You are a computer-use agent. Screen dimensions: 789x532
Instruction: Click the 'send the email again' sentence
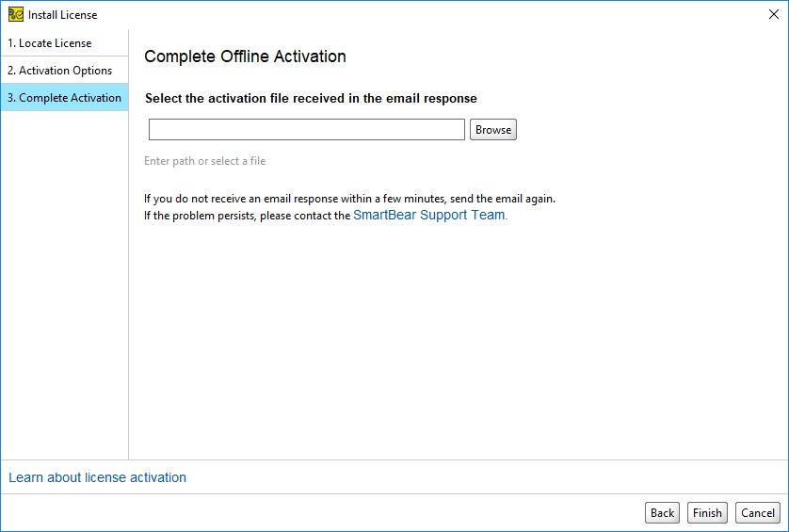(349, 199)
